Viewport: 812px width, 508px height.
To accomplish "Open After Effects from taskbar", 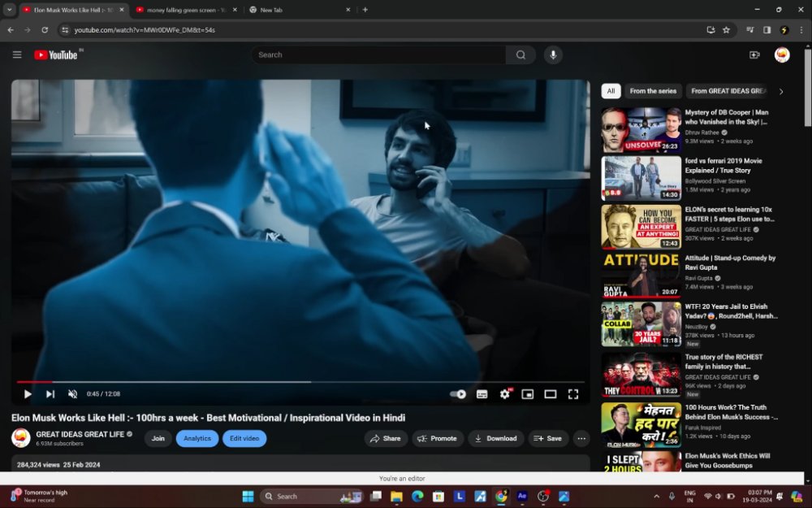I will pyautogui.click(x=522, y=496).
